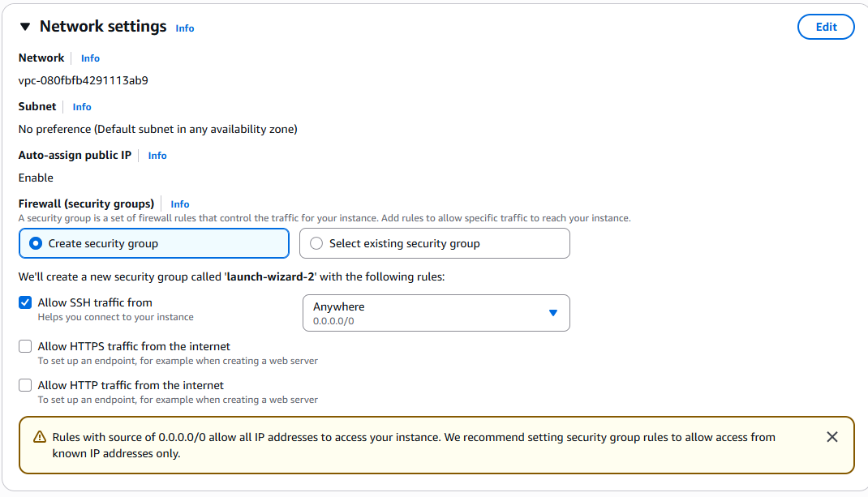Click the Network settings heading title
This screenshot has height=497, width=868.
tap(103, 27)
